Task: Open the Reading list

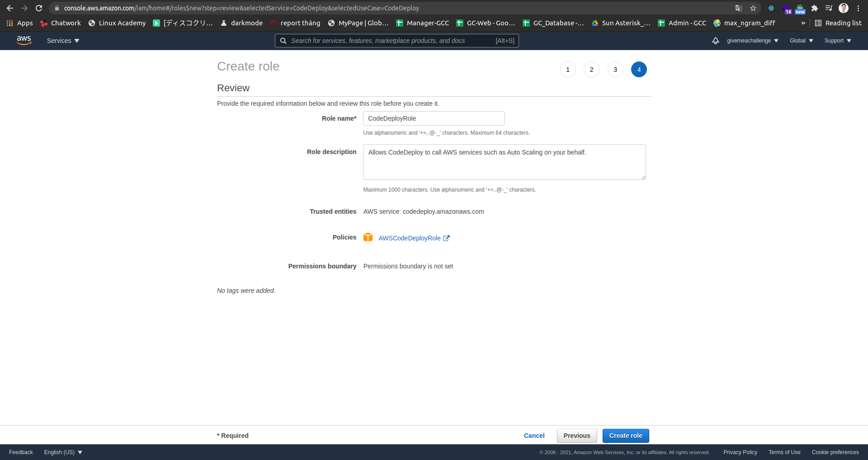Action: [839, 23]
